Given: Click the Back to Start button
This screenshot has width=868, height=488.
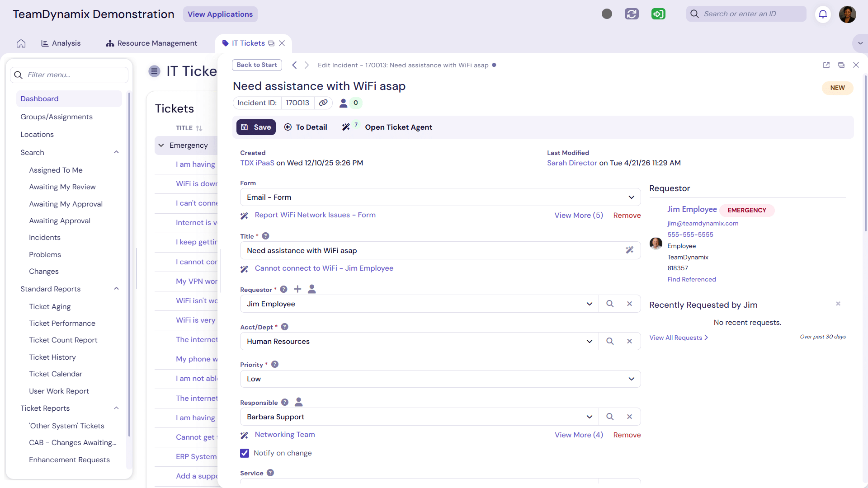Looking at the screenshot, I should click(257, 65).
